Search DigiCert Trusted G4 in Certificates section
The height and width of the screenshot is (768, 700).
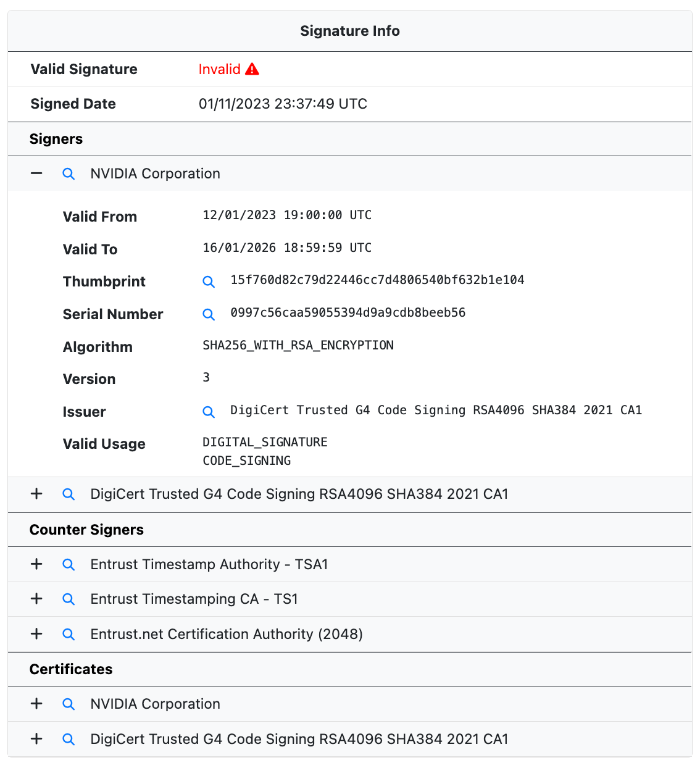pyautogui.click(x=69, y=740)
